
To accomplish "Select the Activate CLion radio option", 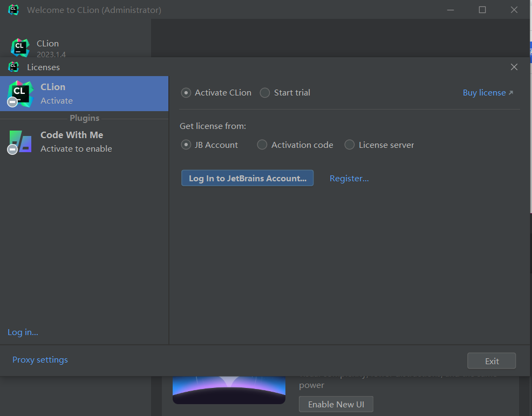I will (x=186, y=93).
